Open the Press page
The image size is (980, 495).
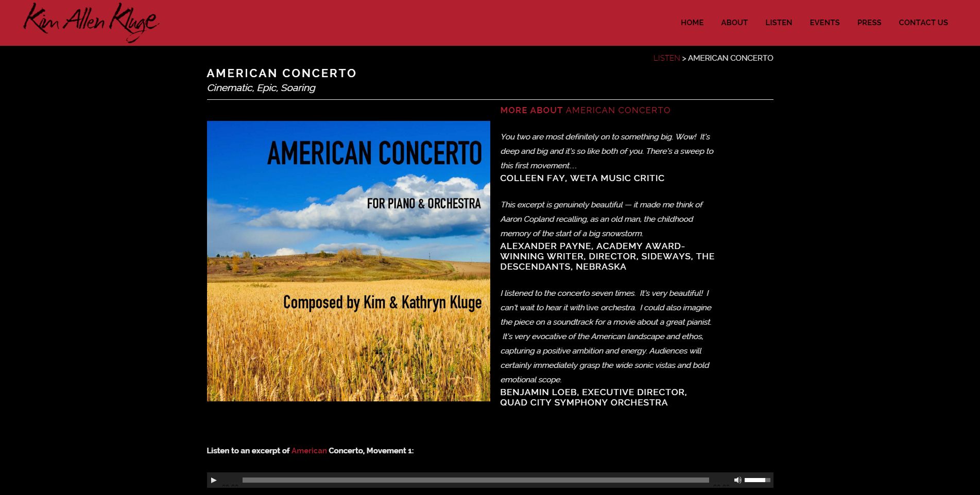coord(869,23)
